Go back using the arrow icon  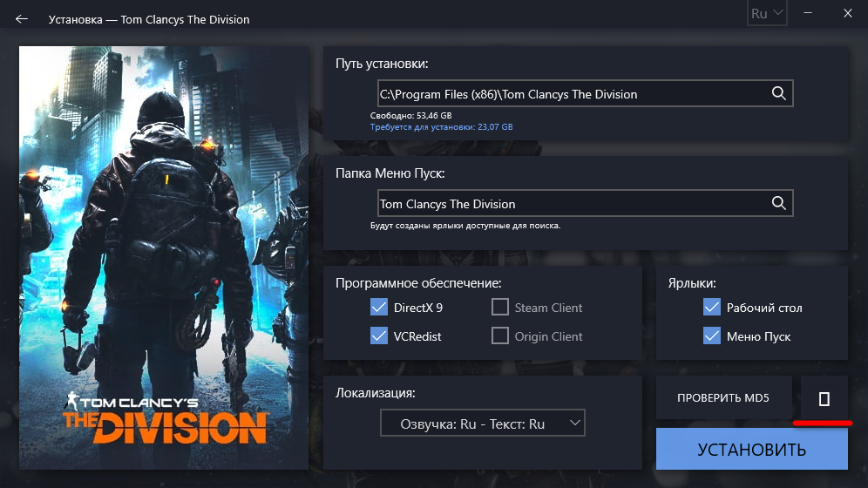coord(22,19)
